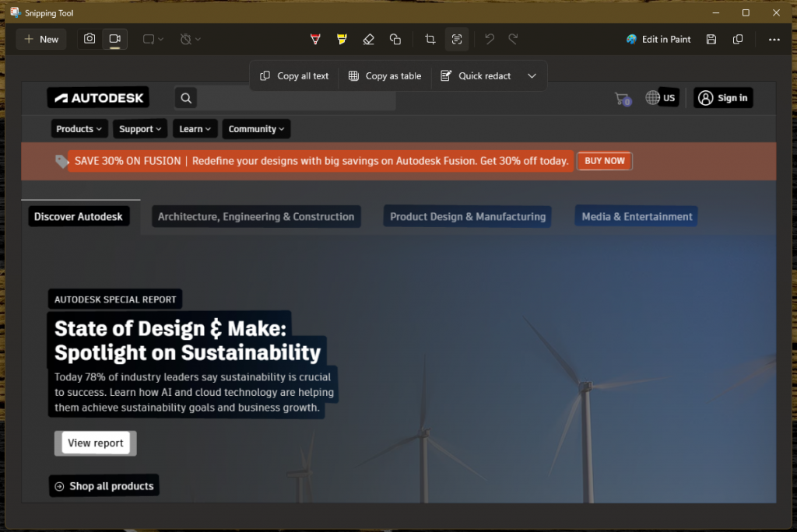The width and height of the screenshot is (797, 532).
Task: Open the shapes tool
Action: pos(395,39)
